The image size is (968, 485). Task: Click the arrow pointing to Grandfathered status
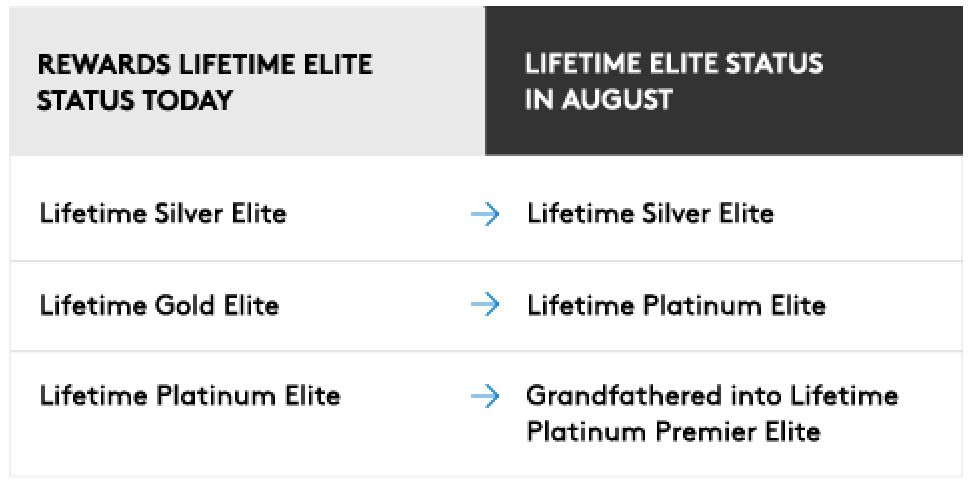[x=485, y=397]
